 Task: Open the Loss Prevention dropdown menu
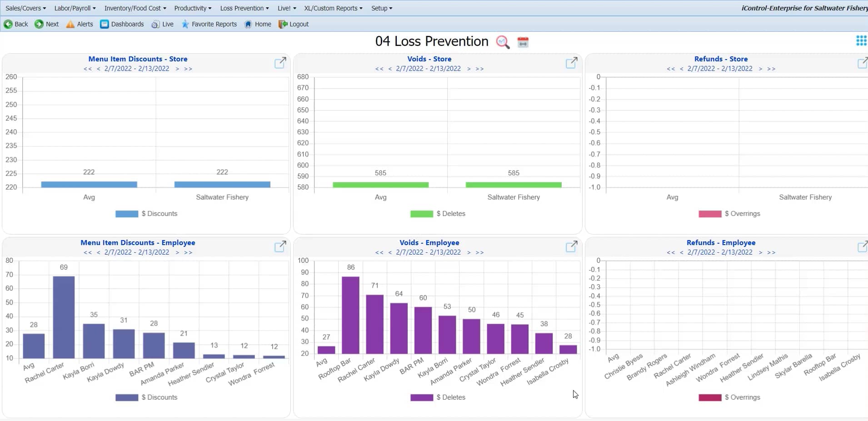click(244, 8)
